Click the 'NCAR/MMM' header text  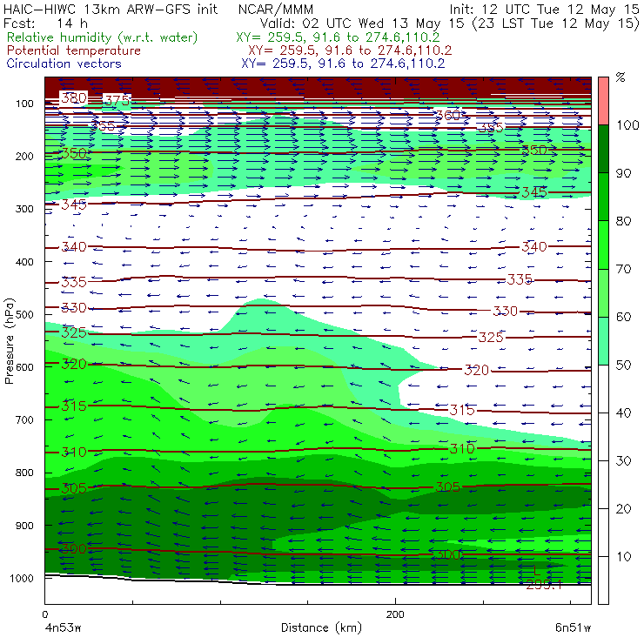(x=276, y=9)
